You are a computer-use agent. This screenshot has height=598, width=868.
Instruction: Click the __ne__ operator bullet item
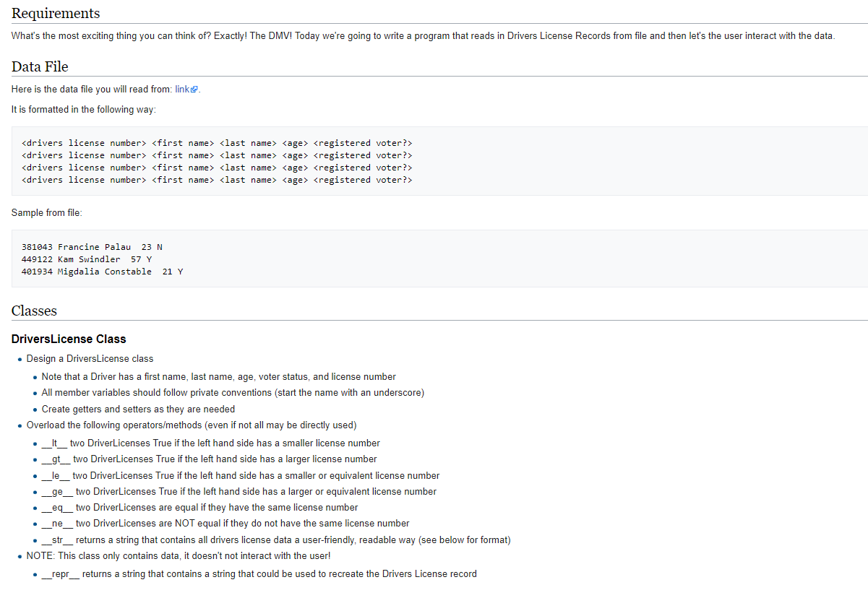(x=225, y=523)
